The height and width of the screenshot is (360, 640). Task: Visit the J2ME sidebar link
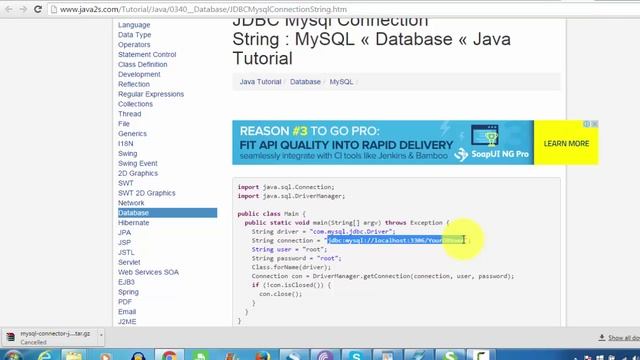click(x=127, y=322)
